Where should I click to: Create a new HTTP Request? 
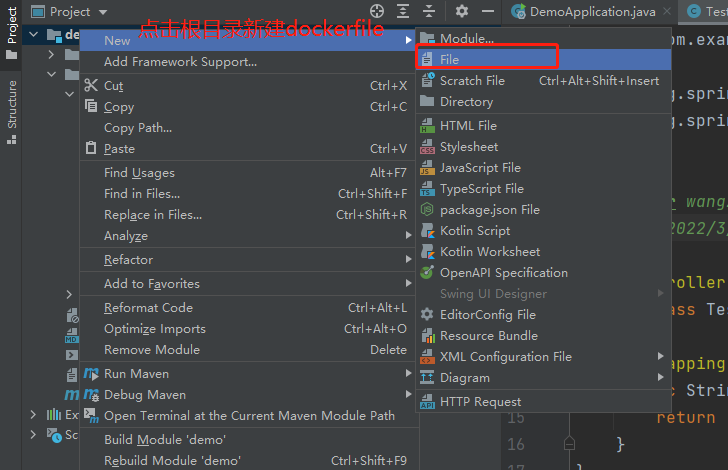coord(543,402)
